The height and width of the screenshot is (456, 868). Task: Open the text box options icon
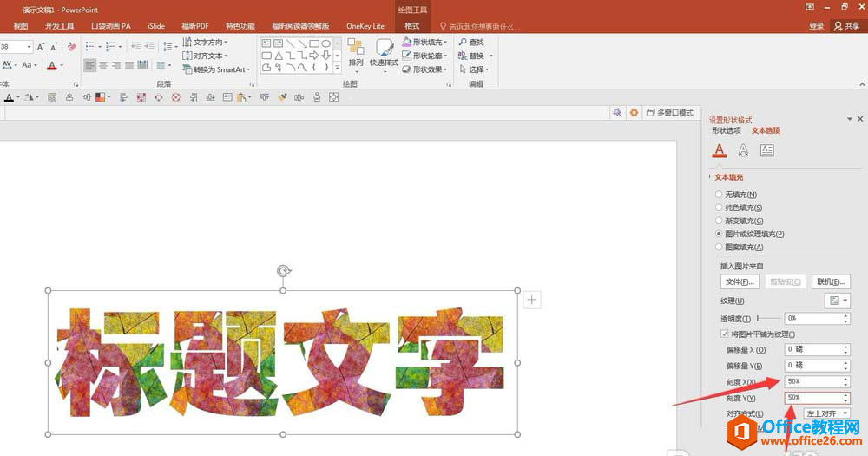[x=767, y=150]
